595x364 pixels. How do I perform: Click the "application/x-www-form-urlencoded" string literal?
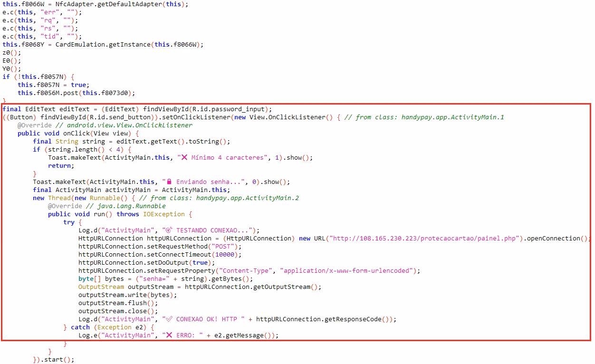click(x=346, y=271)
